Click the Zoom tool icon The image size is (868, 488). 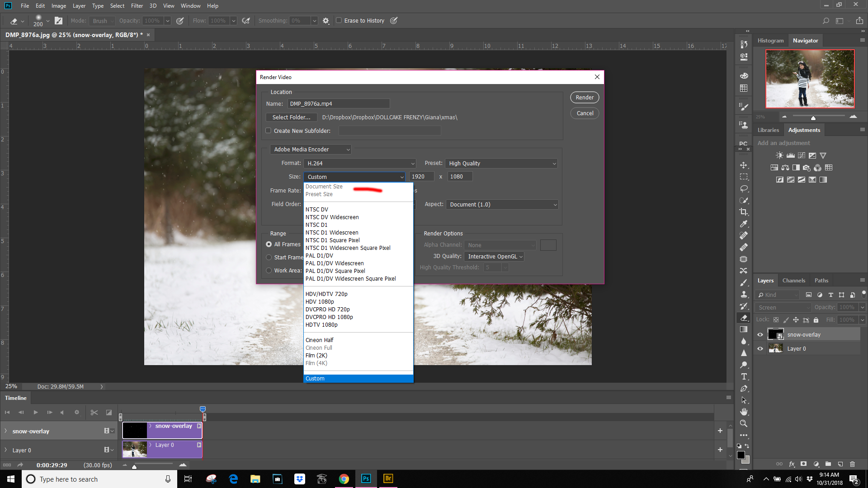pos(743,423)
